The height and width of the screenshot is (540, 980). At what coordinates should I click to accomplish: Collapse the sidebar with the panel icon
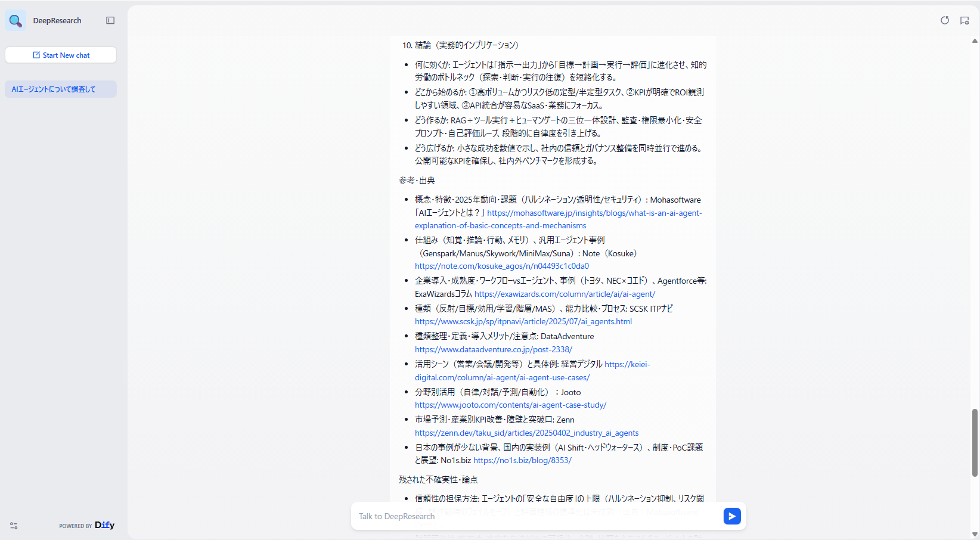pyautogui.click(x=110, y=20)
